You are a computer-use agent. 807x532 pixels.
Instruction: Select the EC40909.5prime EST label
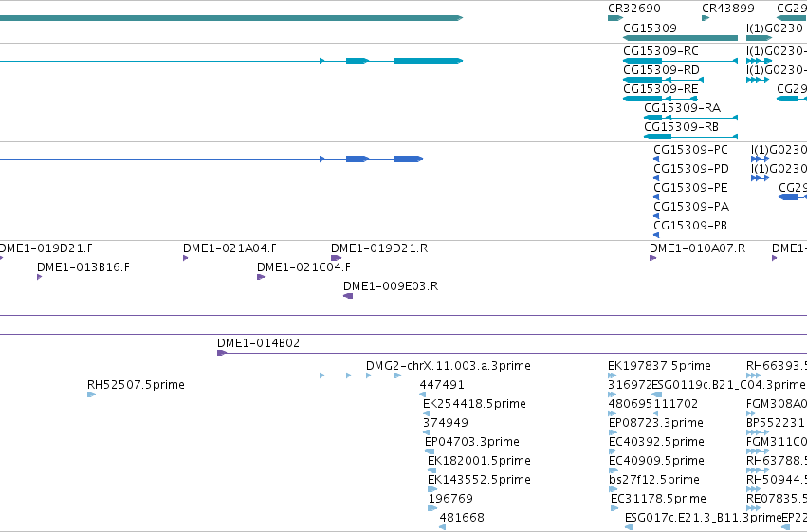[x=656, y=461]
